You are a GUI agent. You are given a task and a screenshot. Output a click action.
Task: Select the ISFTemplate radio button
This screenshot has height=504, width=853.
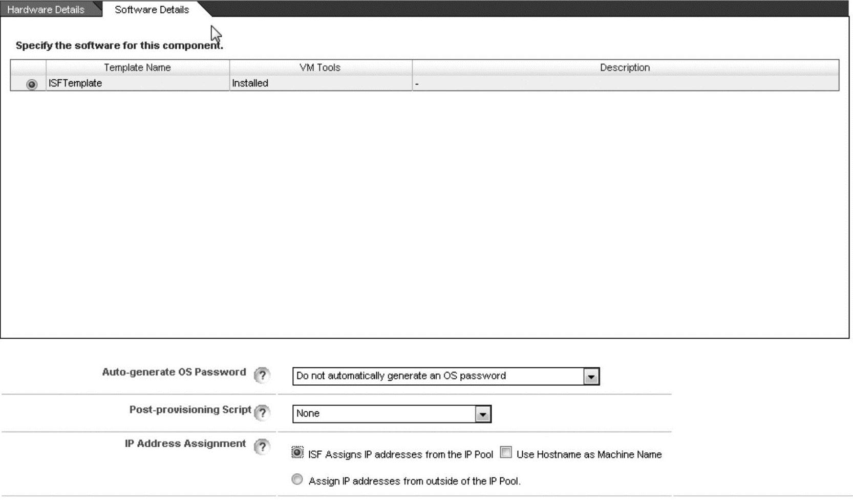32,84
